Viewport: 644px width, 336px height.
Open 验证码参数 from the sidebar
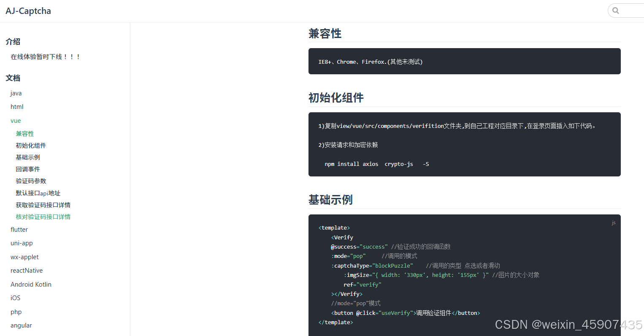click(x=31, y=181)
